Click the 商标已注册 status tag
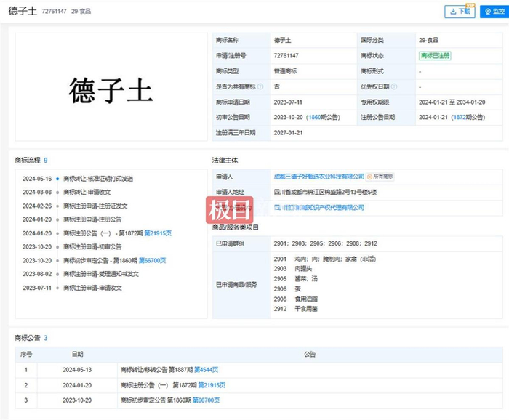The image size is (509, 420). tap(435, 55)
